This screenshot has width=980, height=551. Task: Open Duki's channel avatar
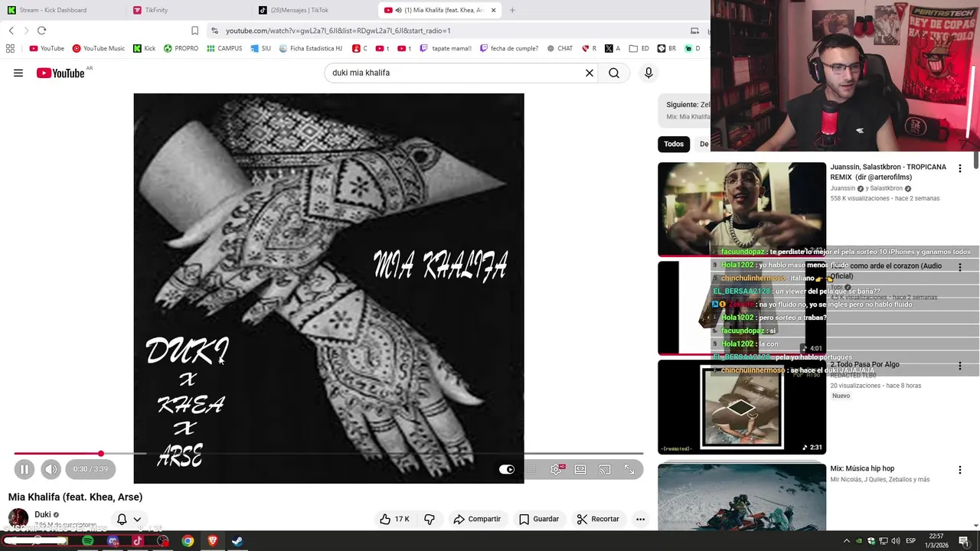click(x=18, y=518)
